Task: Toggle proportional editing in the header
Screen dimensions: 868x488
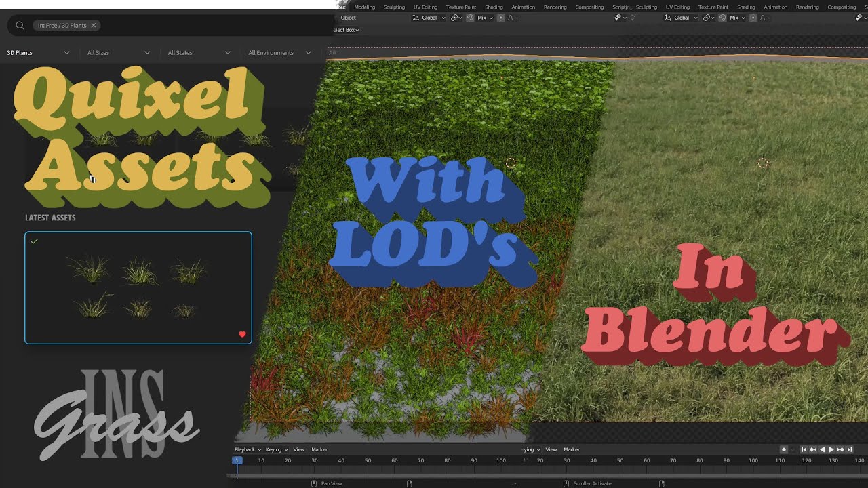Action: coord(500,18)
